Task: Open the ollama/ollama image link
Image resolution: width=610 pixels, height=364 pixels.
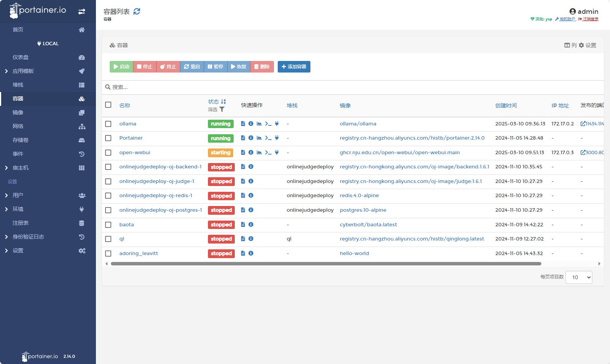Action: point(358,124)
